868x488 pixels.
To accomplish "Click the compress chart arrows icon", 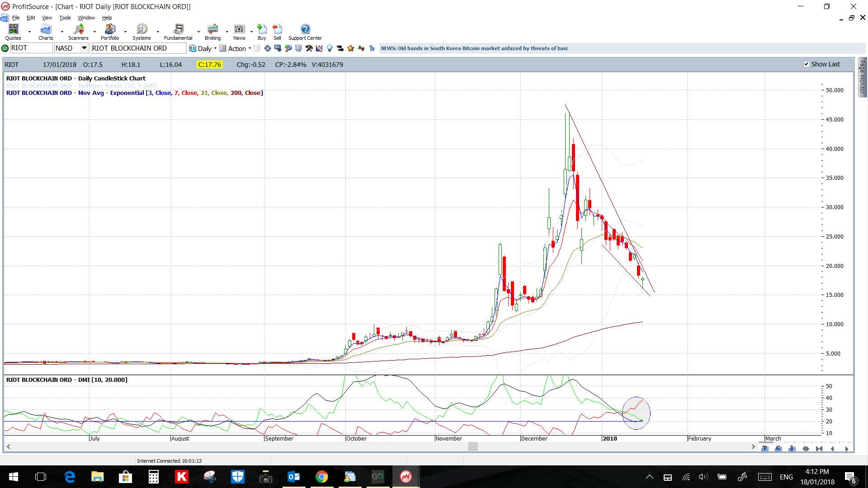I will (x=819, y=449).
